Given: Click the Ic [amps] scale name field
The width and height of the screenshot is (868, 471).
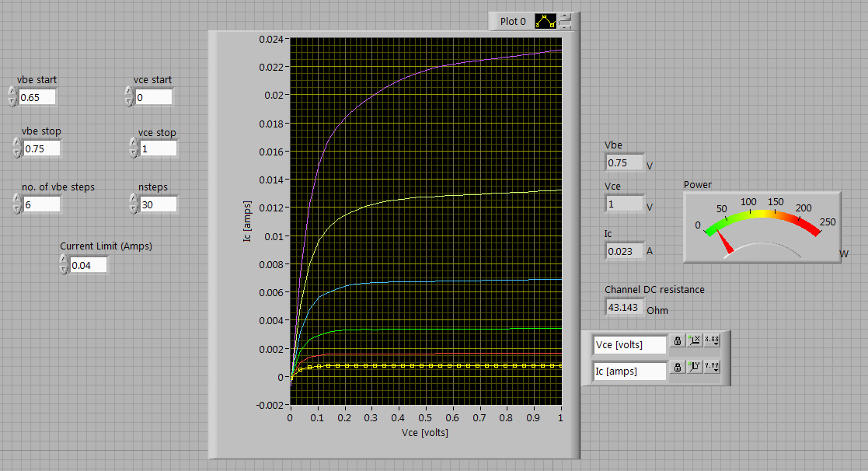Looking at the screenshot, I should click(x=630, y=372).
